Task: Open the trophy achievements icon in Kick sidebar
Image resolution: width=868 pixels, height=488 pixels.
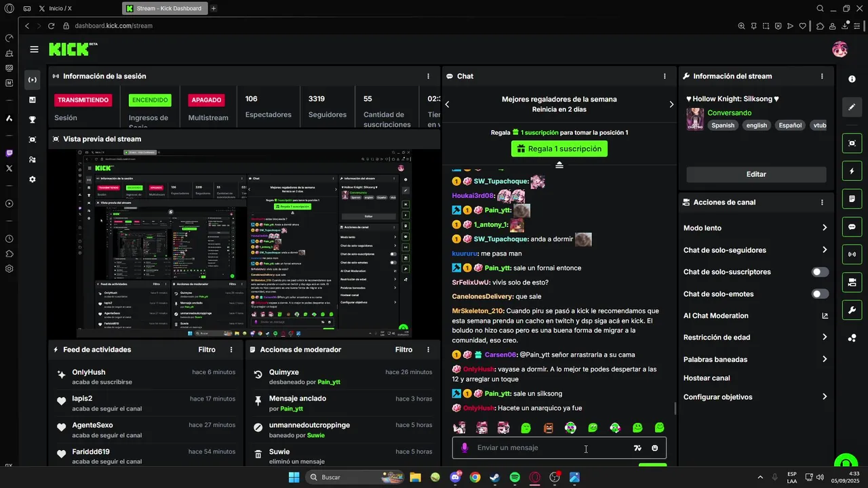Action: click(x=33, y=120)
